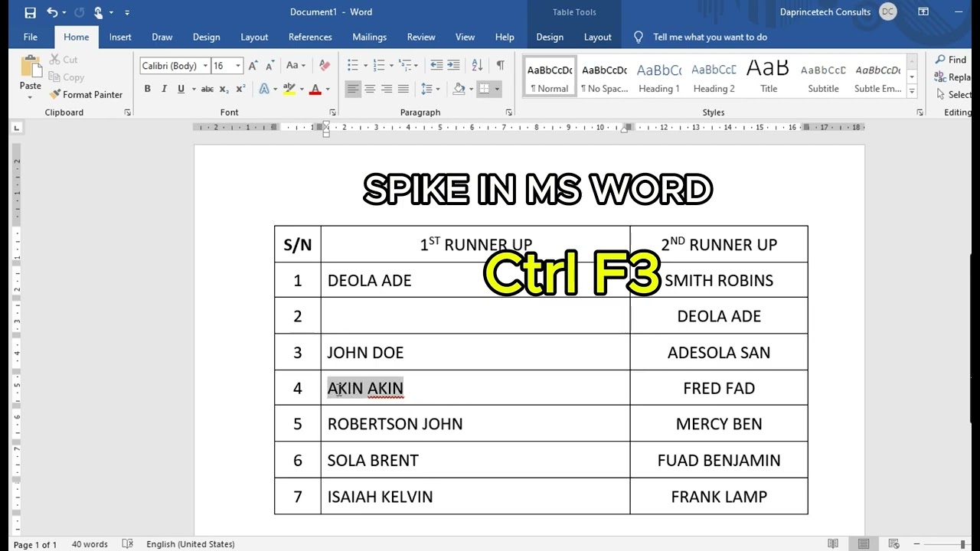Image resolution: width=980 pixels, height=551 pixels.
Task: Apply cell shading color
Action: point(459,90)
